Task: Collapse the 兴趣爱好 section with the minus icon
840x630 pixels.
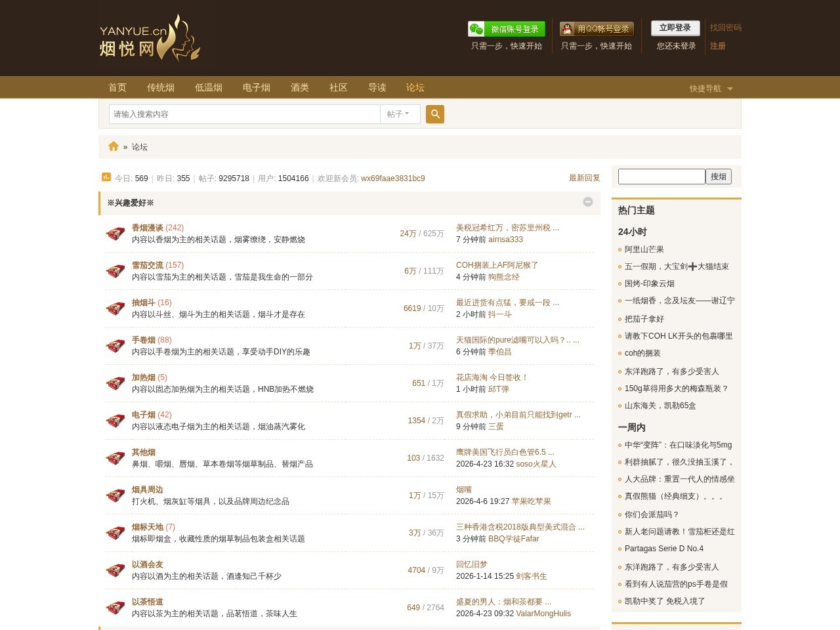Action: (x=588, y=202)
